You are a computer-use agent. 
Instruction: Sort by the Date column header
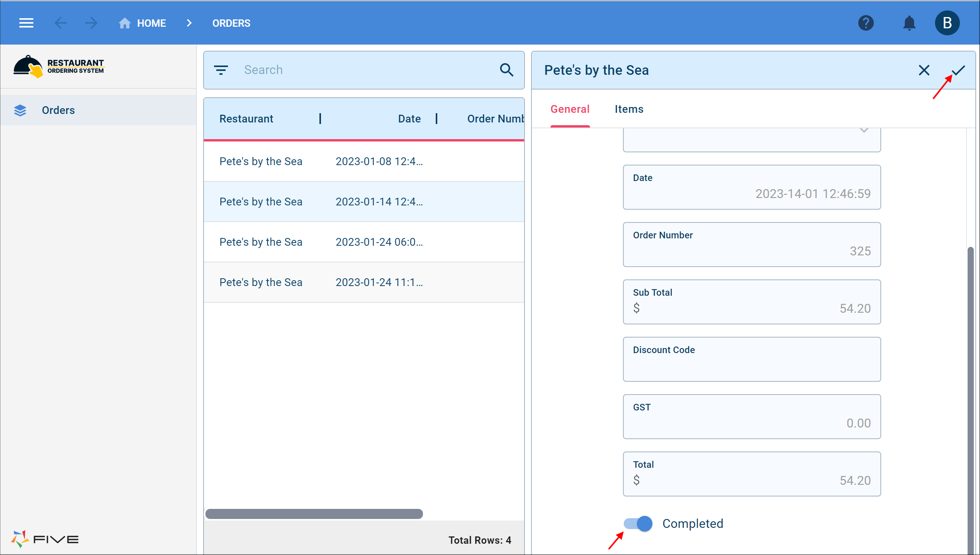(409, 119)
